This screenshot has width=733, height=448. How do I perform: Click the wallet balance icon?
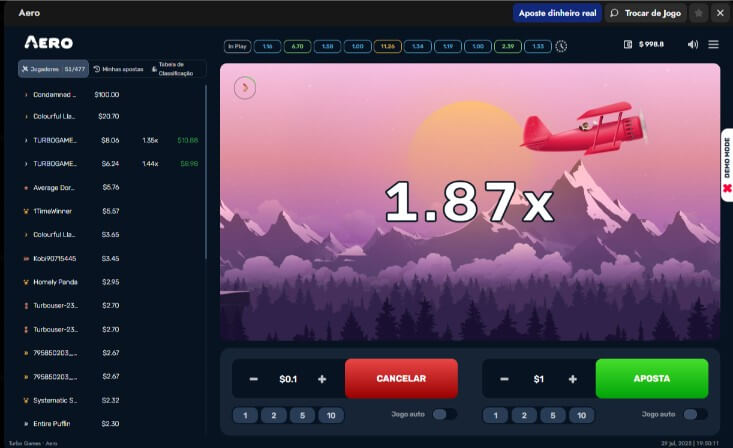click(628, 44)
